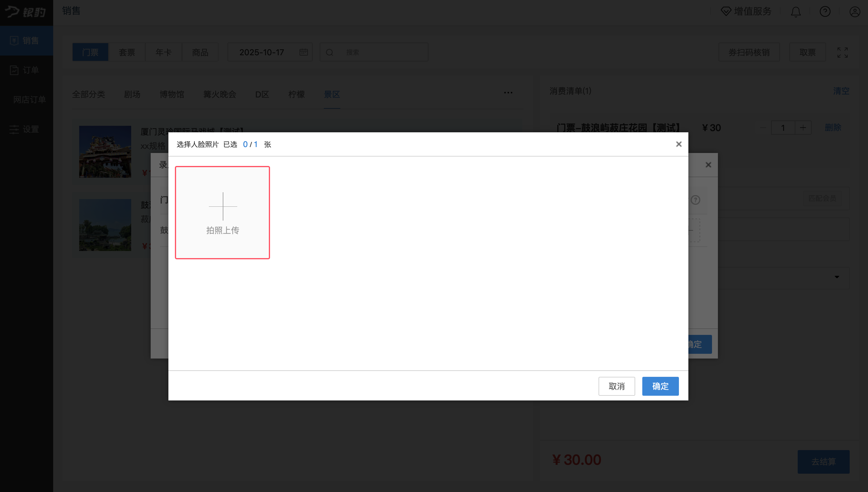This screenshot has width=868, height=492.
Task: Increase ticket quantity with plus stepper
Action: pos(803,128)
